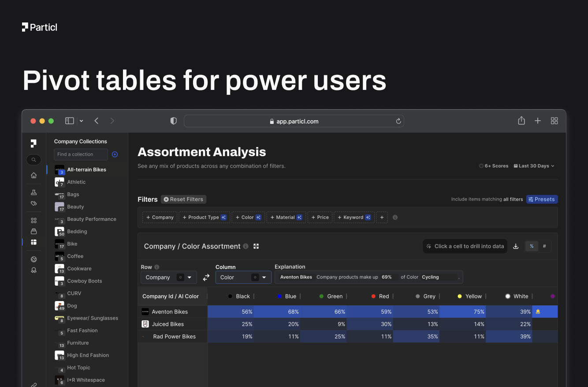The width and height of the screenshot is (588, 387).
Task: Click the expand icon beside Company / Color Assortment
Action: tap(256, 246)
